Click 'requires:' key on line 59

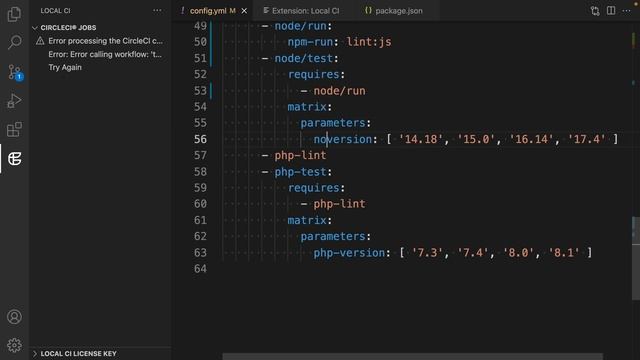click(x=316, y=188)
